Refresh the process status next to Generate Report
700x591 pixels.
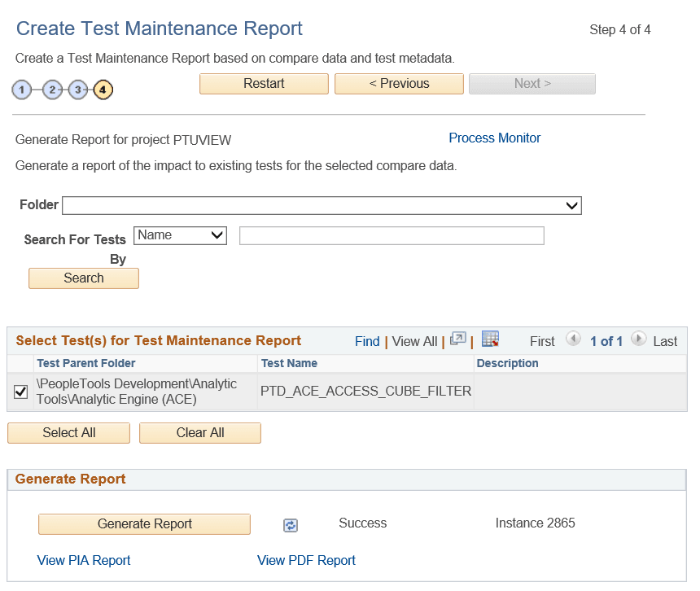[x=290, y=524]
